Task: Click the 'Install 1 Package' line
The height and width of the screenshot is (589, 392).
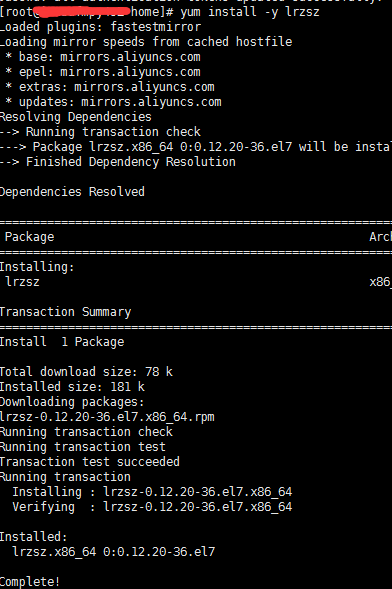Action: (x=62, y=342)
